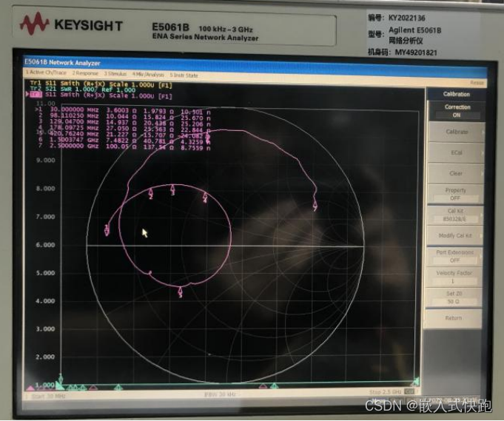Select the active Tr3 S11 Smith trace label

tap(99, 95)
